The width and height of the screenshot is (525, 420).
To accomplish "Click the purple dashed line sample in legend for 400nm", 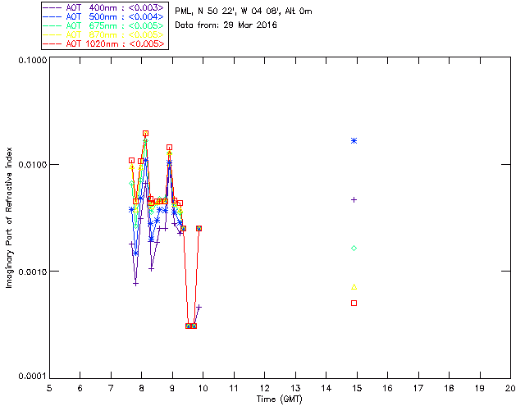I will [52, 7].
